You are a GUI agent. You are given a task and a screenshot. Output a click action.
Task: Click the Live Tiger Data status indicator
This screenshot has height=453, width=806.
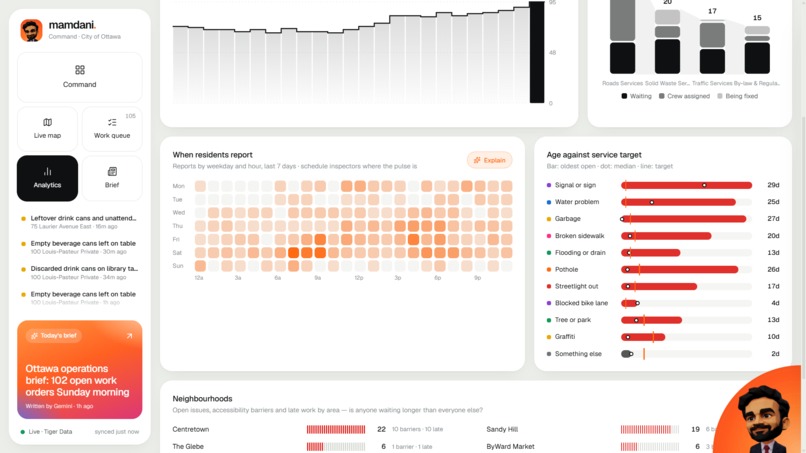[x=46, y=431]
